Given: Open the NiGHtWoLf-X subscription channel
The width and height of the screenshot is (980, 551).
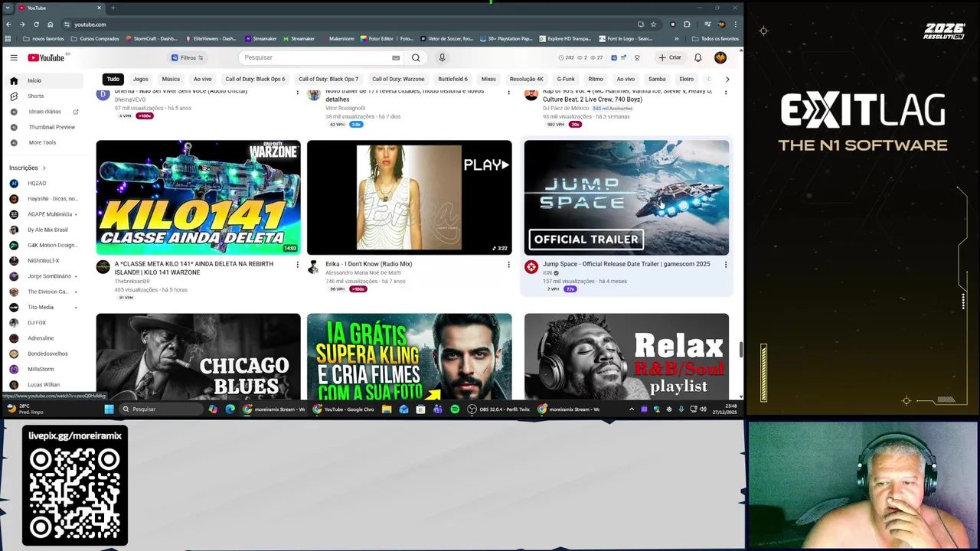Looking at the screenshot, I should (43, 261).
